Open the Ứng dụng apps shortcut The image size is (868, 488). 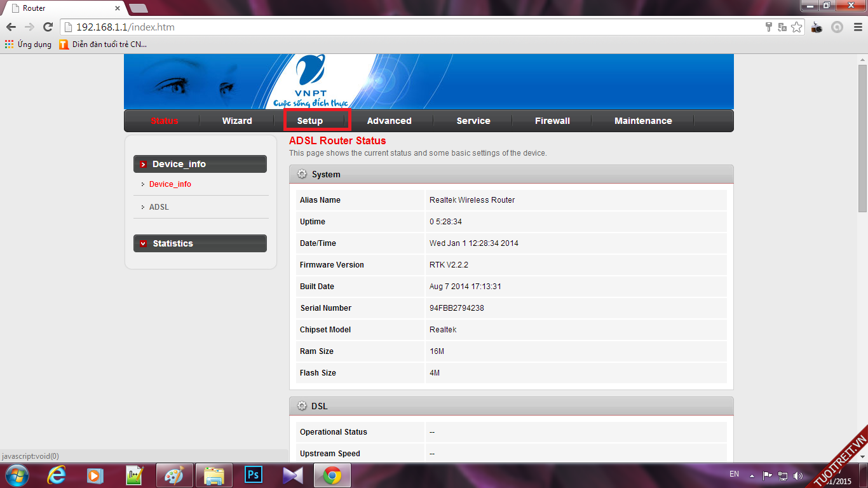[28, 44]
